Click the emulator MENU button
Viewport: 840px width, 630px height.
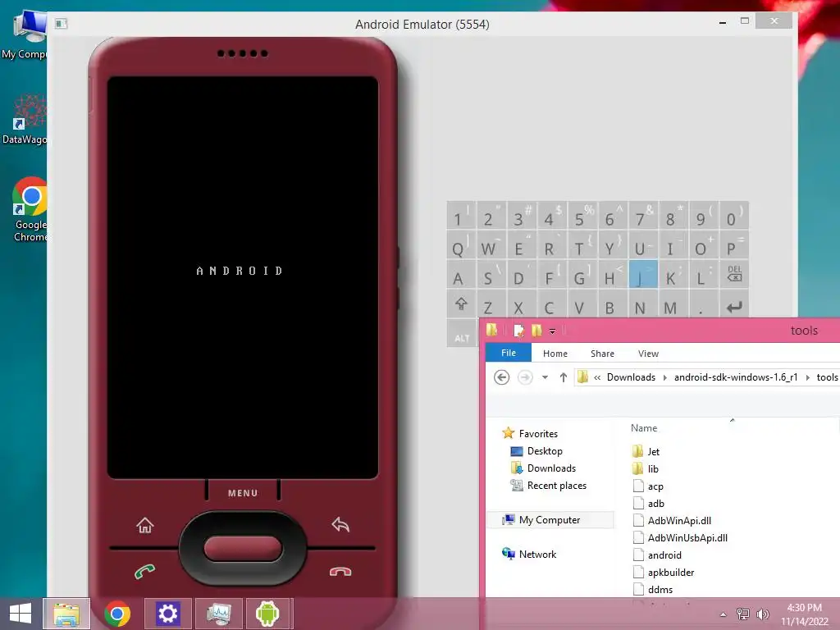(x=243, y=493)
